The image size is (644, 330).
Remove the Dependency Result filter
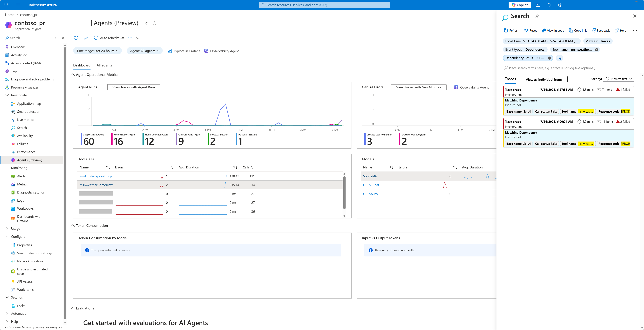549,58
